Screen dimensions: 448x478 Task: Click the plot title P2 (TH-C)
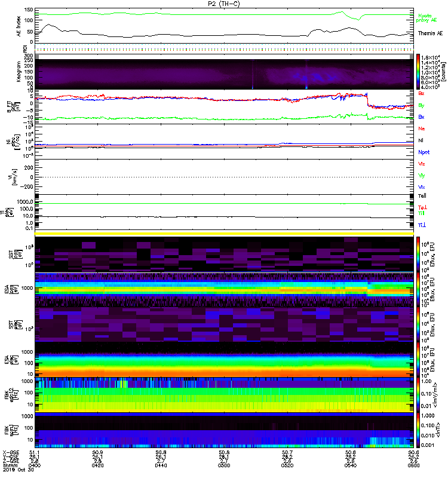click(223, 4)
